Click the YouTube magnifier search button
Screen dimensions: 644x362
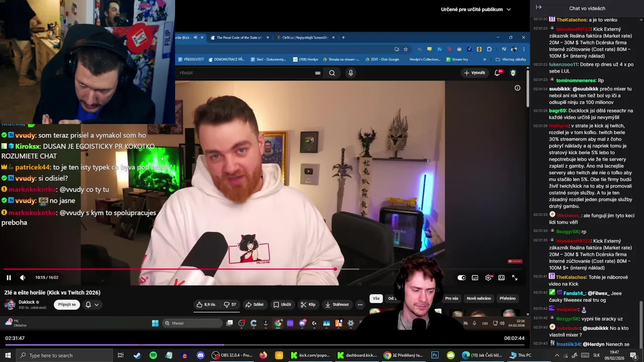tap(332, 73)
